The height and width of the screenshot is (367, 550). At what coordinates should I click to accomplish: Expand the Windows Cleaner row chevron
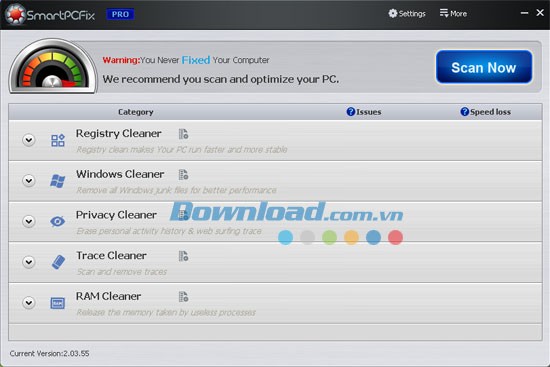pyautogui.click(x=29, y=180)
